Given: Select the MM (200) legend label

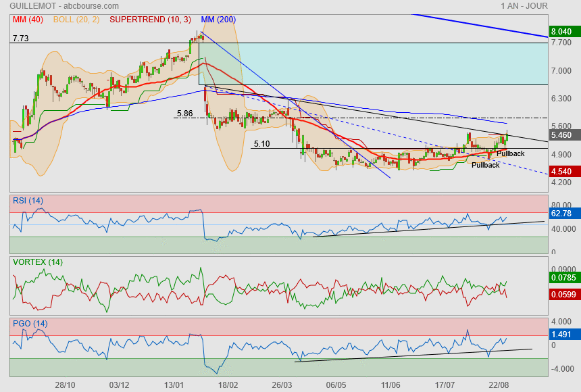Looking at the screenshot, I should [x=216, y=19].
